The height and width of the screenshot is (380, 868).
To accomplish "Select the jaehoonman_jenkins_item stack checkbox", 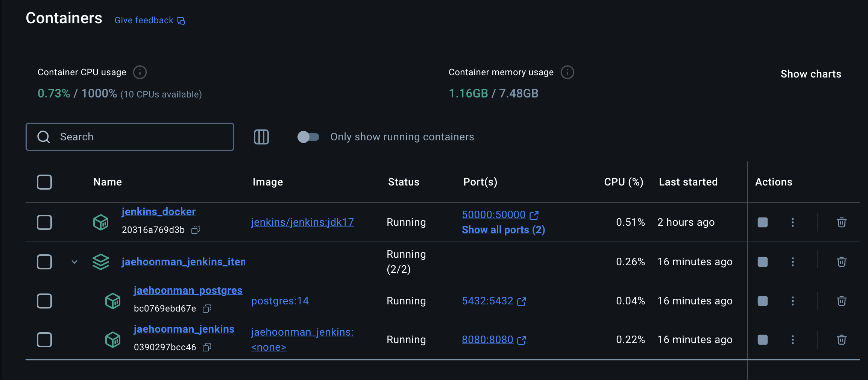I will (44, 262).
